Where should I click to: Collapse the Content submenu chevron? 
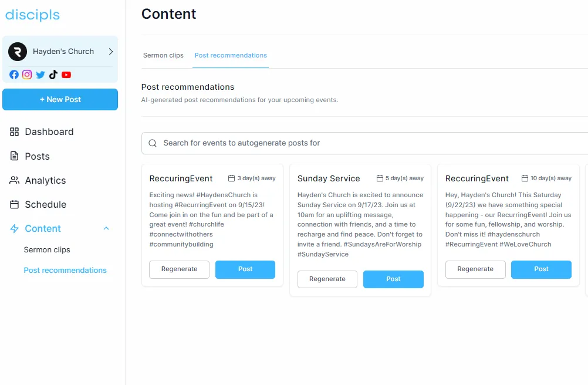pos(106,228)
